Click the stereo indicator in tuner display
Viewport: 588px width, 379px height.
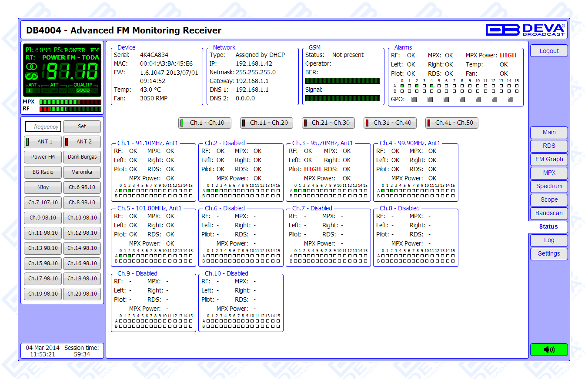point(32,66)
